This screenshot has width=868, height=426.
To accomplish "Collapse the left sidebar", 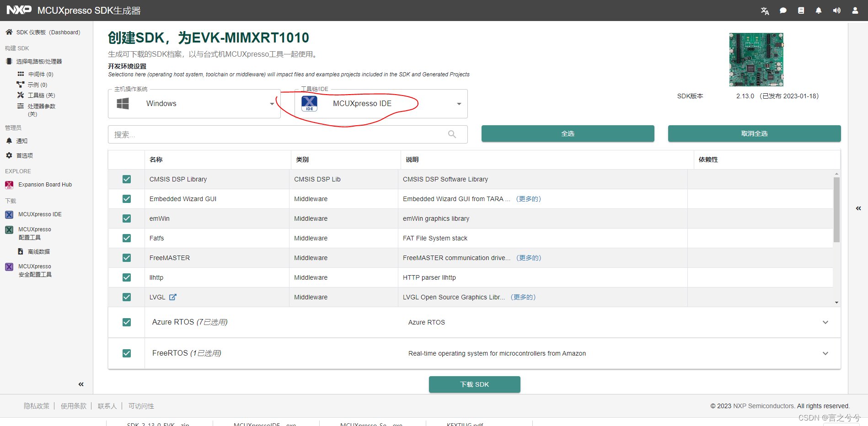I will point(81,384).
